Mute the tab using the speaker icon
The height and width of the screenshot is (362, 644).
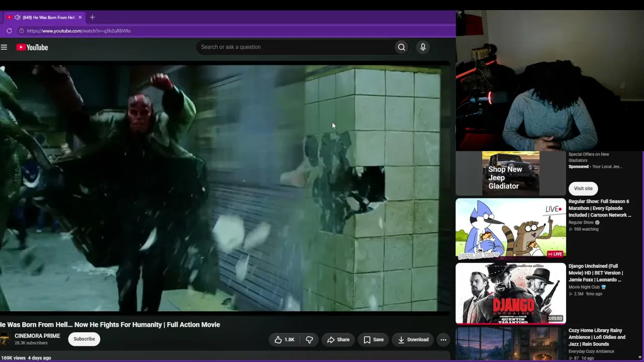pos(18,17)
